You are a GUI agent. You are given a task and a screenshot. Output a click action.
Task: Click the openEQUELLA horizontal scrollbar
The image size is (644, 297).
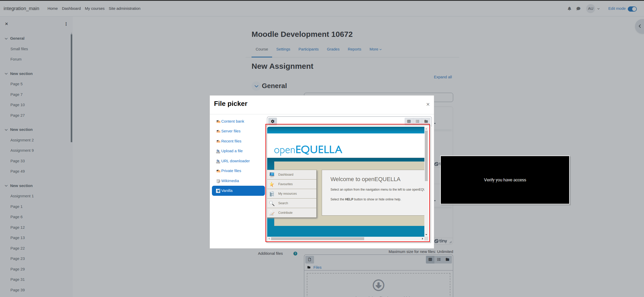(317, 239)
